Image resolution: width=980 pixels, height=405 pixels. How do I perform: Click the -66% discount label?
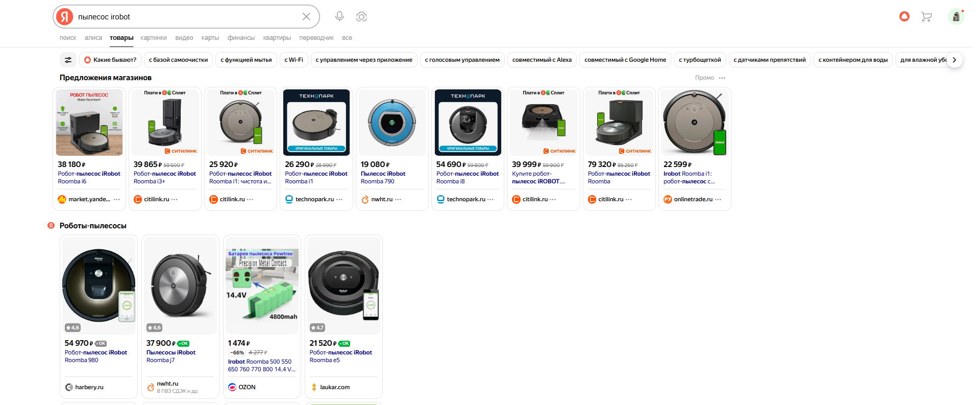click(x=237, y=352)
